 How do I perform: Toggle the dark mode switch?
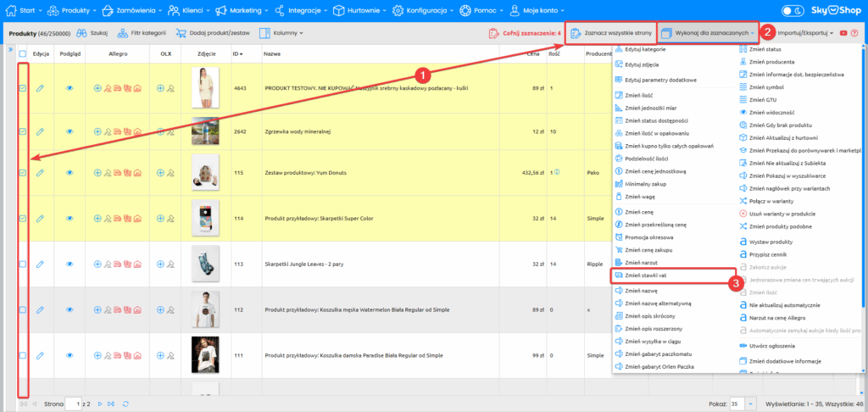tap(793, 11)
